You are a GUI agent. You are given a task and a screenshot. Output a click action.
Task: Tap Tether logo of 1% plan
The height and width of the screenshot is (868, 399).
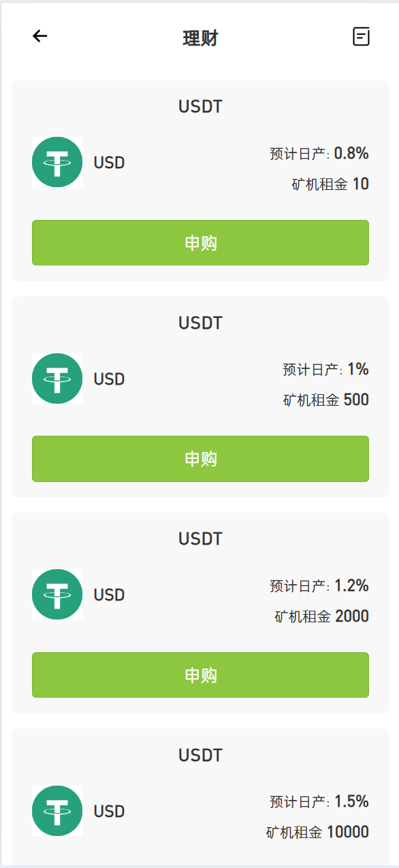click(57, 379)
